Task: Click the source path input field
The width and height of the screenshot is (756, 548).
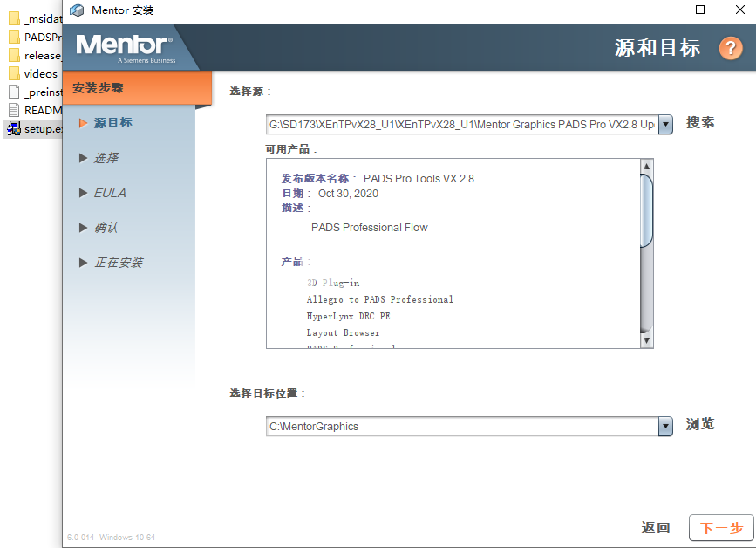Action: click(462, 125)
